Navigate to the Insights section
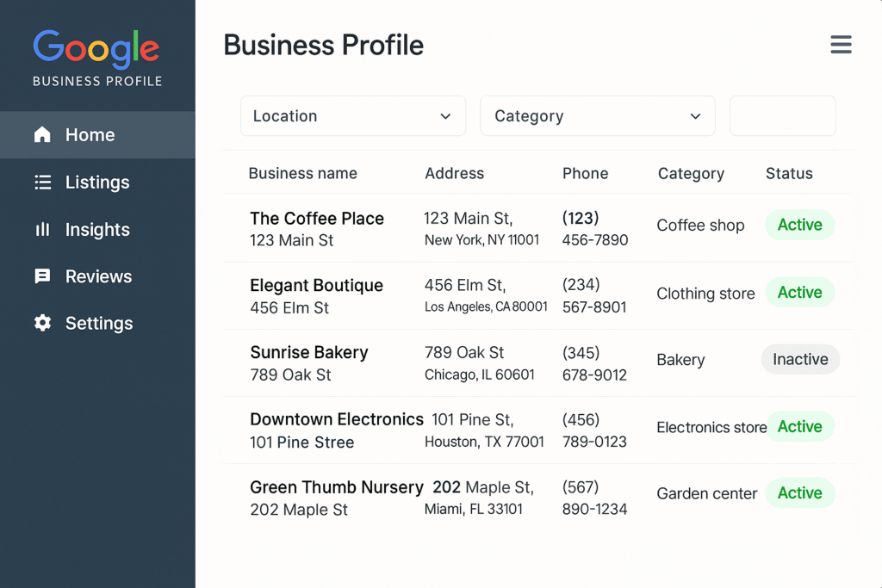 (98, 229)
